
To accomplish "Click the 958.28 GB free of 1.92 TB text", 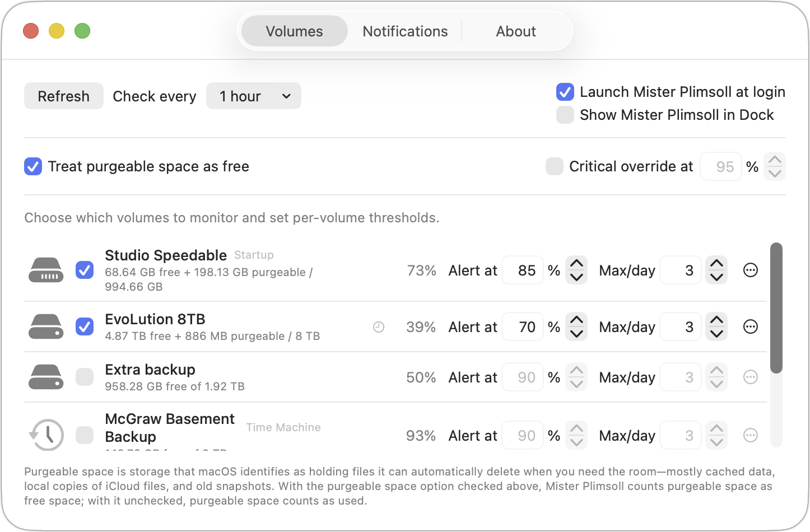I will click(x=175, y=386).
